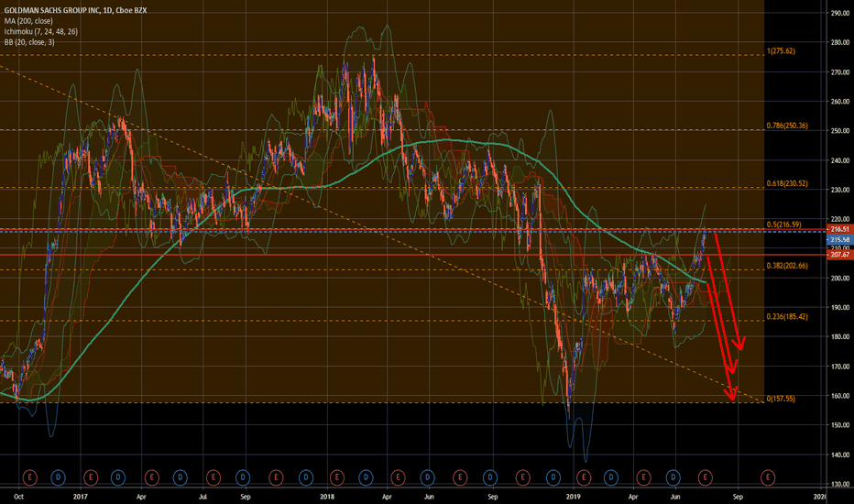This screenshot has height=504, width=854.
Task: Click the Oct label on the time axis
Action: tap(18, 497)
